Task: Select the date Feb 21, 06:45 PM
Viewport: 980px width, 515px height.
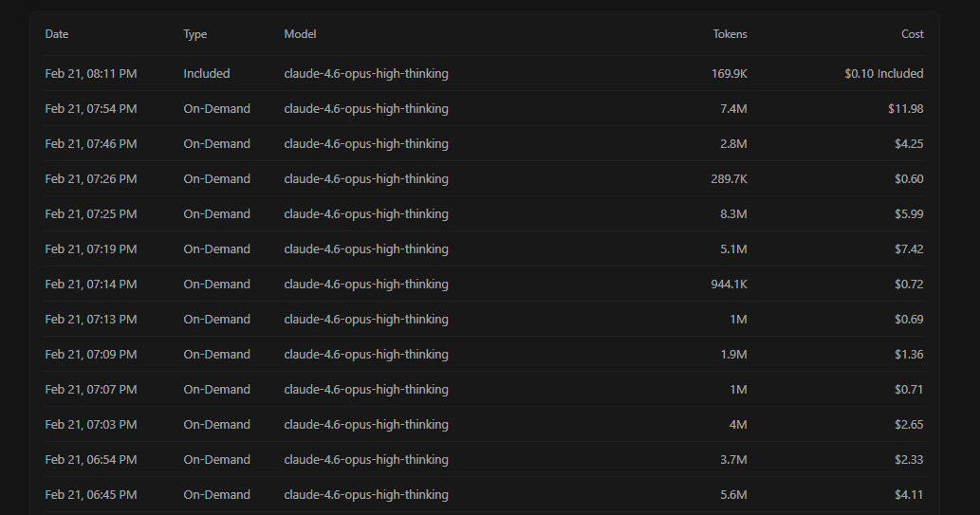Action: [x=91, y=494]
